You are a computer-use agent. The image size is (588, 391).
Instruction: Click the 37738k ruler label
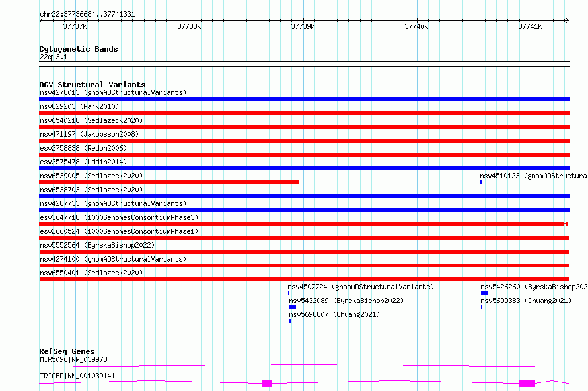pyautogui.click(x=189, y=26)
